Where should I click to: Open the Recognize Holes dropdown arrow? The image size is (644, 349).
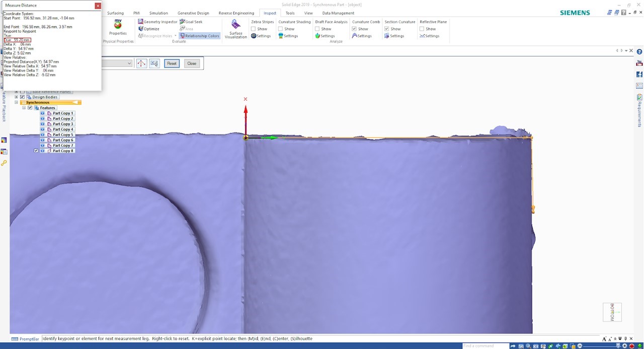tap(176, 36)
